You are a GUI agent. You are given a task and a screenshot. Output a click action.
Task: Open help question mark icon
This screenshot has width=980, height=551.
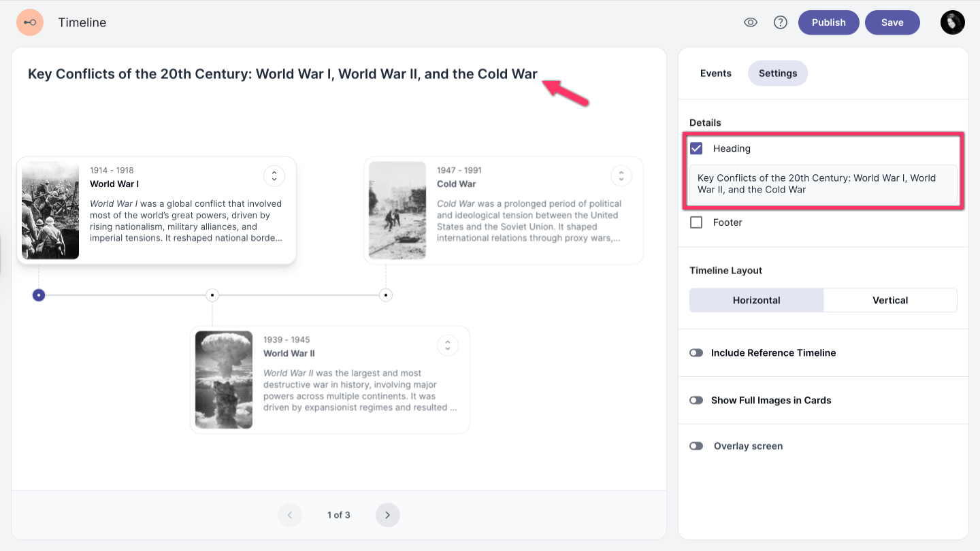(x=781, y=22)
